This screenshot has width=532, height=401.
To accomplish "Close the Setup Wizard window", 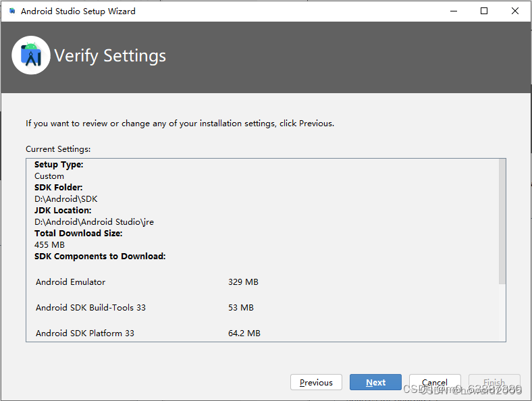I will tap(514, 11).
